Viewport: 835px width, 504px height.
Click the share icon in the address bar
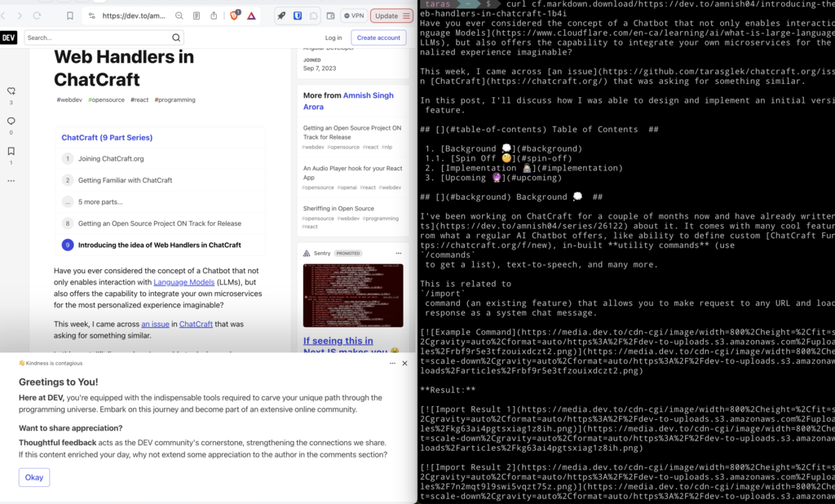click(213, 15)
